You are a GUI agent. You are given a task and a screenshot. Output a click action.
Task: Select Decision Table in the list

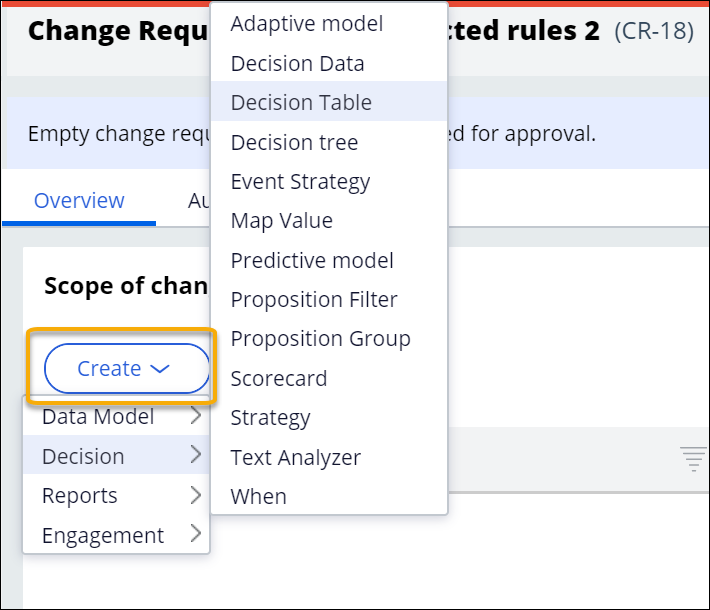coord(301,102)
